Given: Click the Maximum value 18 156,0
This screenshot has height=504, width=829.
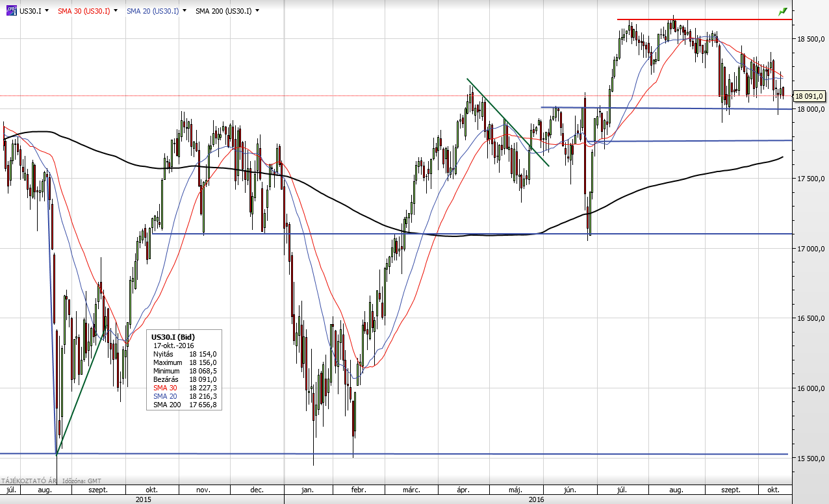Looking at the screenshot, I should (203, 362).
